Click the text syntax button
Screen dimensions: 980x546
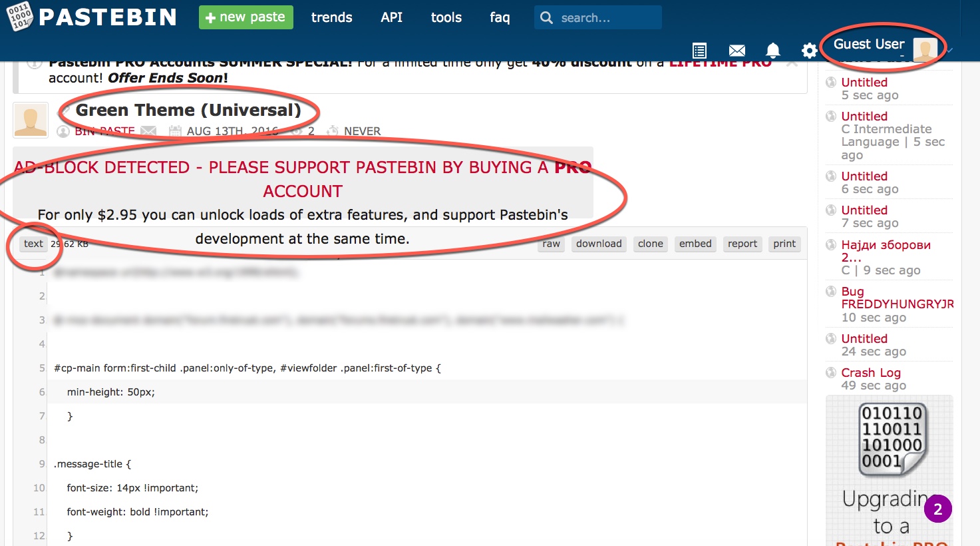[33, 244]
